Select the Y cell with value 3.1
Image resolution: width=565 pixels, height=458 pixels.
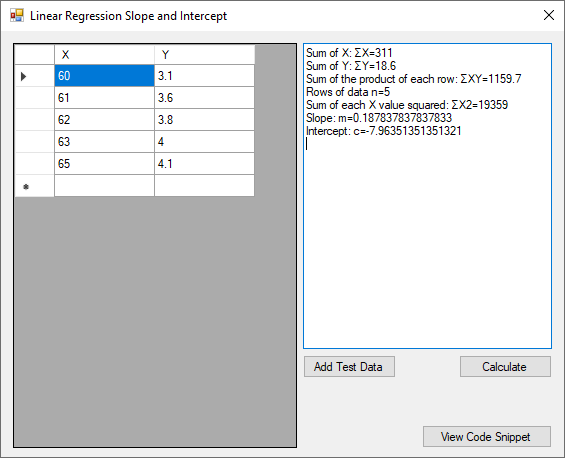[x=204, y=76]
